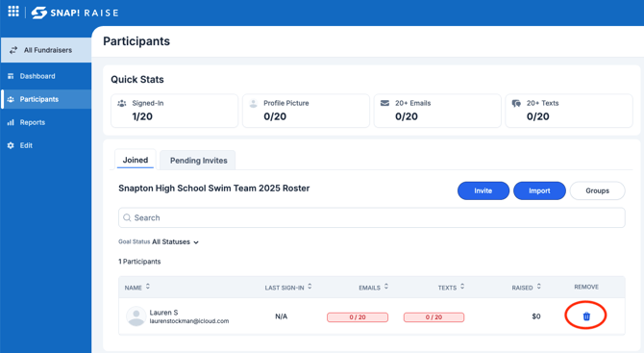The image size is (644, 353).
Task: Click the All Fundraisers swap icon
Action: tap(13, 50)
